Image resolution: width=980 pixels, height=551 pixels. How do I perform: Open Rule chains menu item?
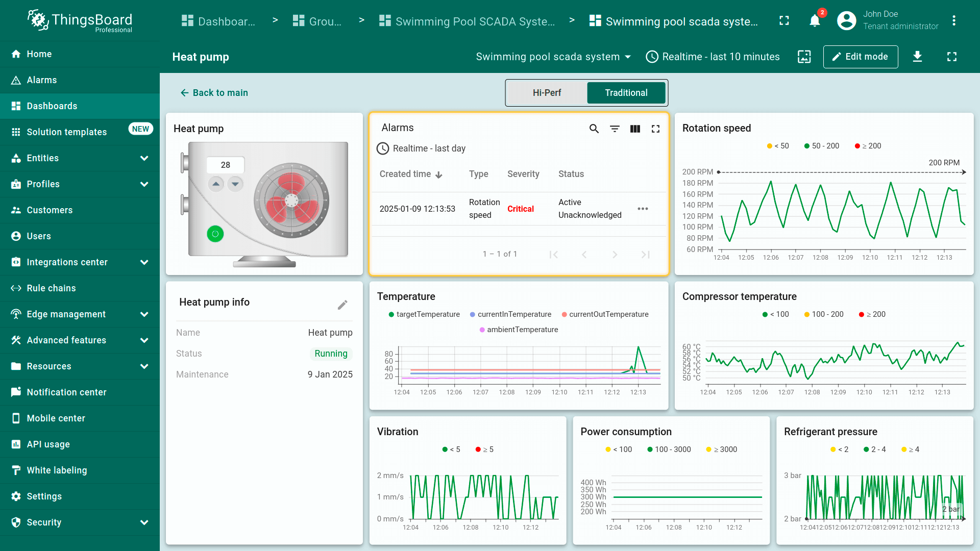51,288
